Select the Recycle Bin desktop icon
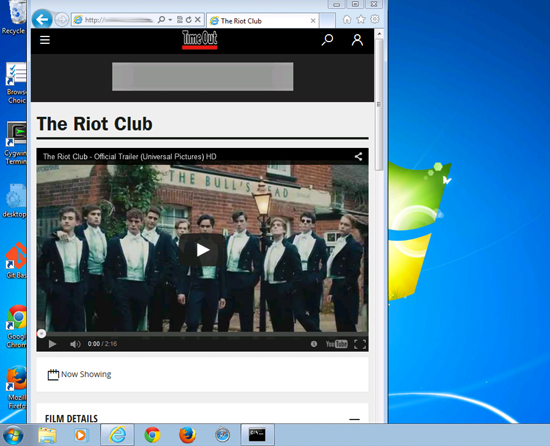The image size is (550, 446). click(13, 18)
